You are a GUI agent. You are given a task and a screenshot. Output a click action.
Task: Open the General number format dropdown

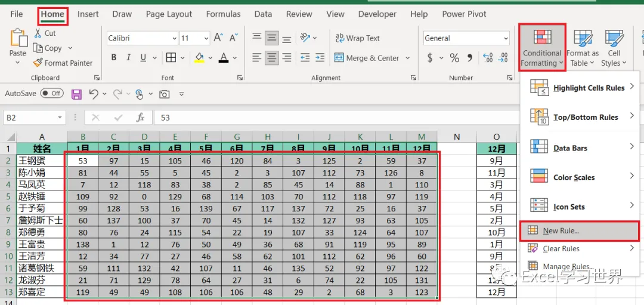point(505,38)
